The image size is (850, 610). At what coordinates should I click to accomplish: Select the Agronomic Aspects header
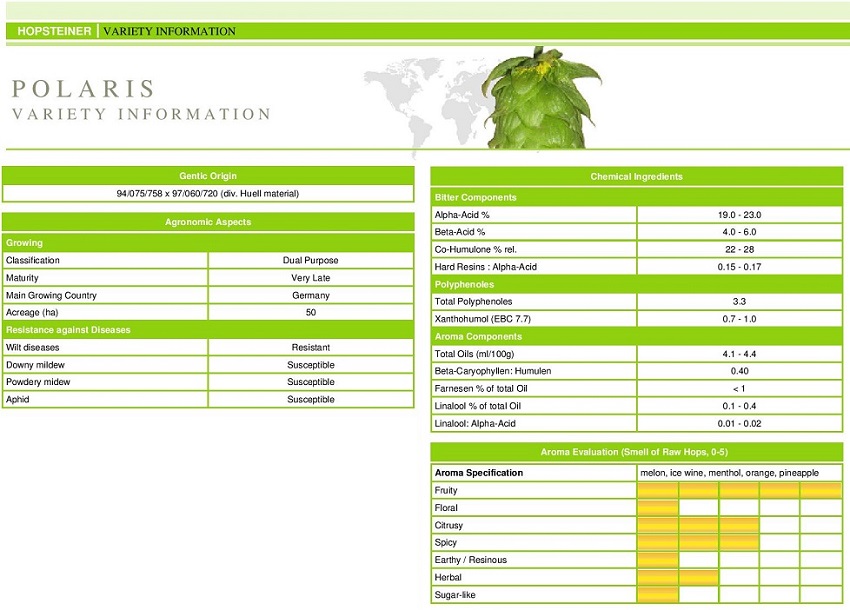coord(208,222)
